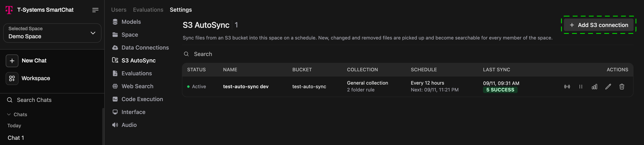Click the Next: 09/11, 11:21 PM text
644x145 pixels.
[x=434, y=90]
